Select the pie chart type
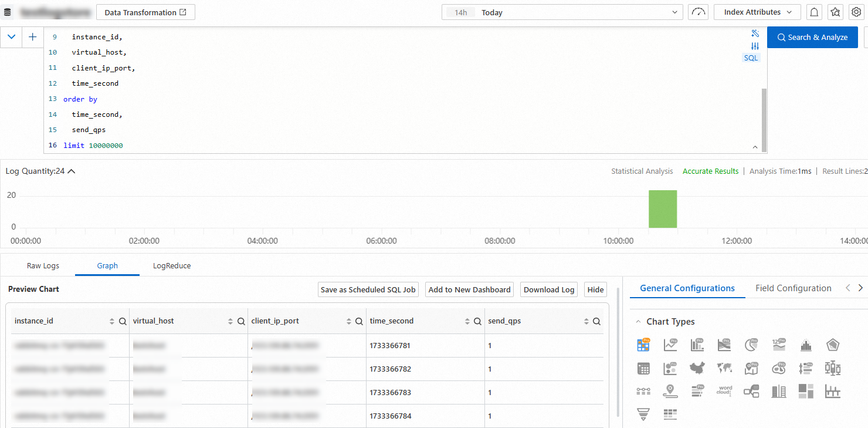The image size is (868, 428). [751, 345]
